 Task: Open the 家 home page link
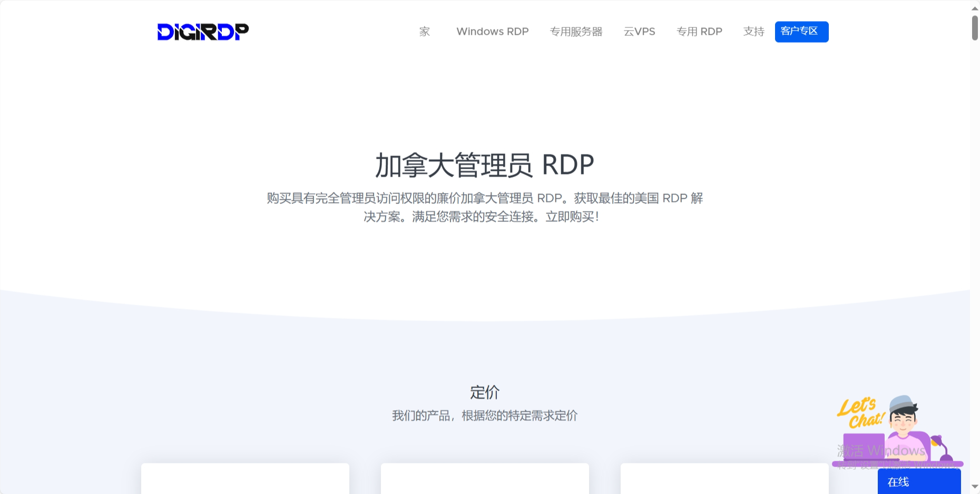click(424, 32)
